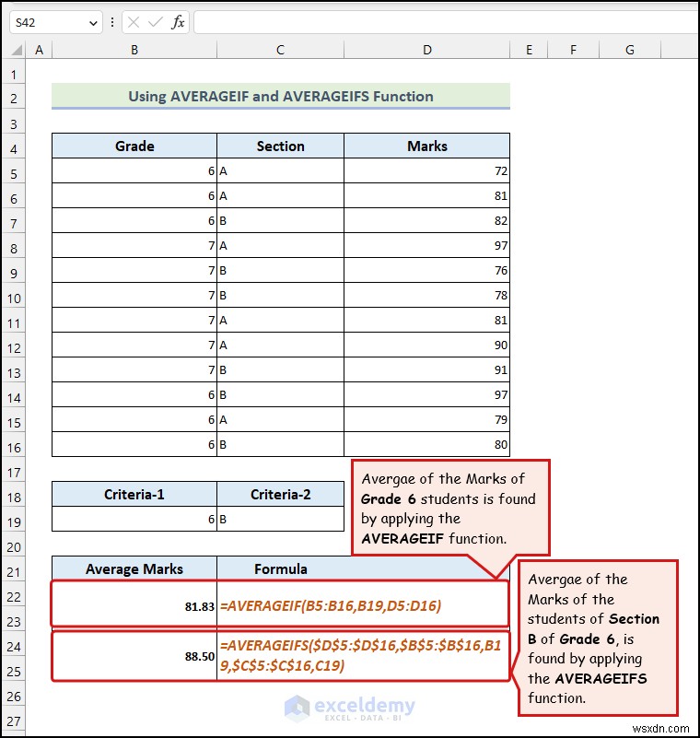
Task: Click the average result cell 81.83
Action: [x=134, y=604]
